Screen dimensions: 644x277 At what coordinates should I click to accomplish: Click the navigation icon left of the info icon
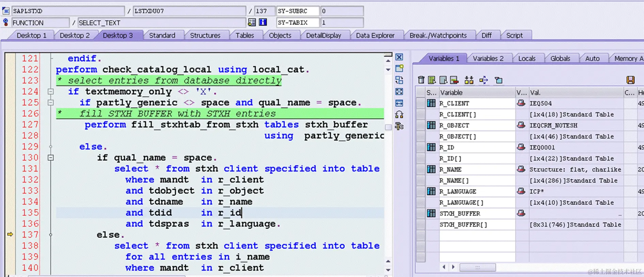pos(252,23)
